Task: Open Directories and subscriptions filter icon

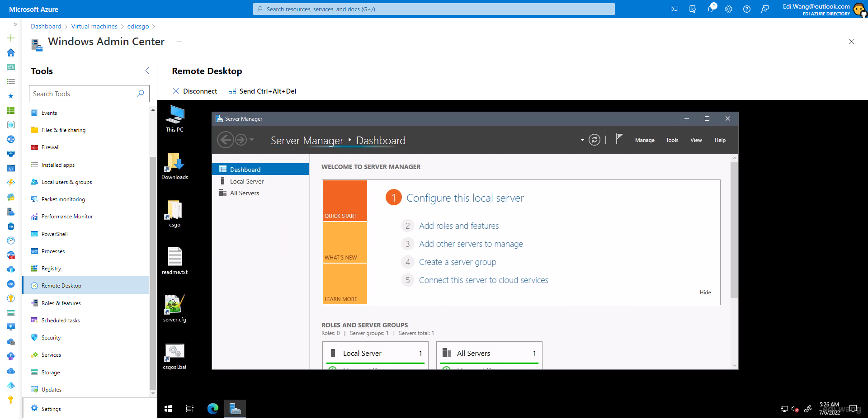Action: point(693,9)
